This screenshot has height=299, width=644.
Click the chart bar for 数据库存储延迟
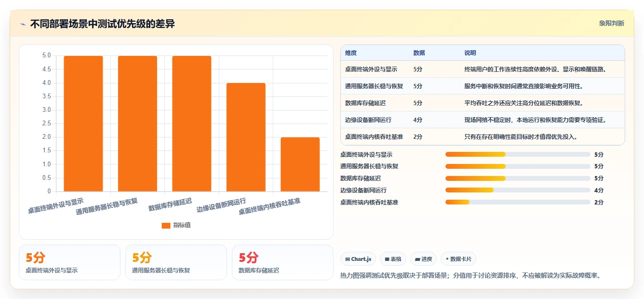[192, 124]
